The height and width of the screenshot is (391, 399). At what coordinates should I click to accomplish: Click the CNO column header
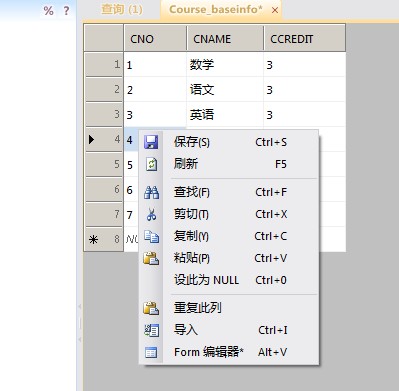155,39
